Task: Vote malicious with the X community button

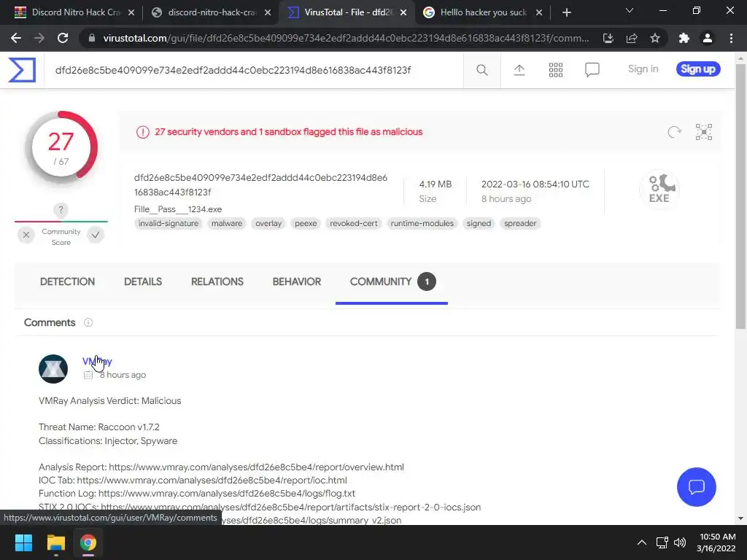Action: pyautogui.click(x=26, y=235)
